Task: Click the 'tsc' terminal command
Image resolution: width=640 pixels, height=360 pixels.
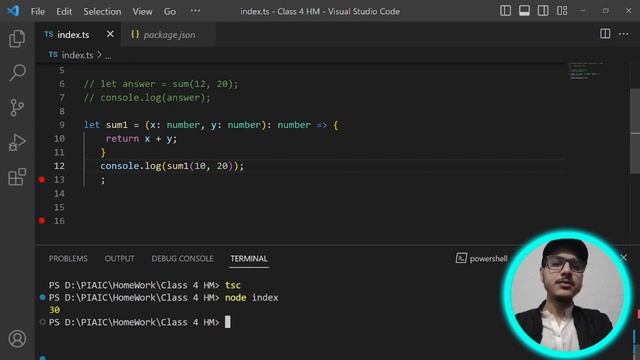Action: [233, 285]
